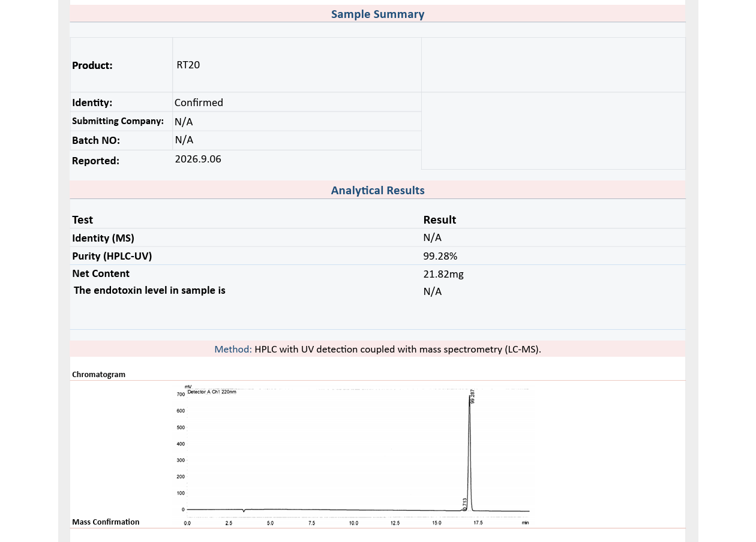Click the 700 value on the mV axis

pyautogui.click(x=181, y=395)
